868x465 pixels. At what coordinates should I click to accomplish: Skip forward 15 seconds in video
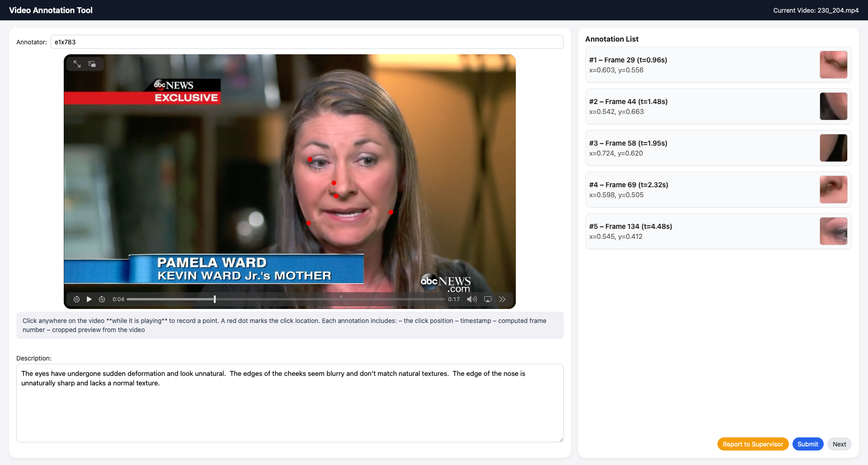click(x=102, y=299)
